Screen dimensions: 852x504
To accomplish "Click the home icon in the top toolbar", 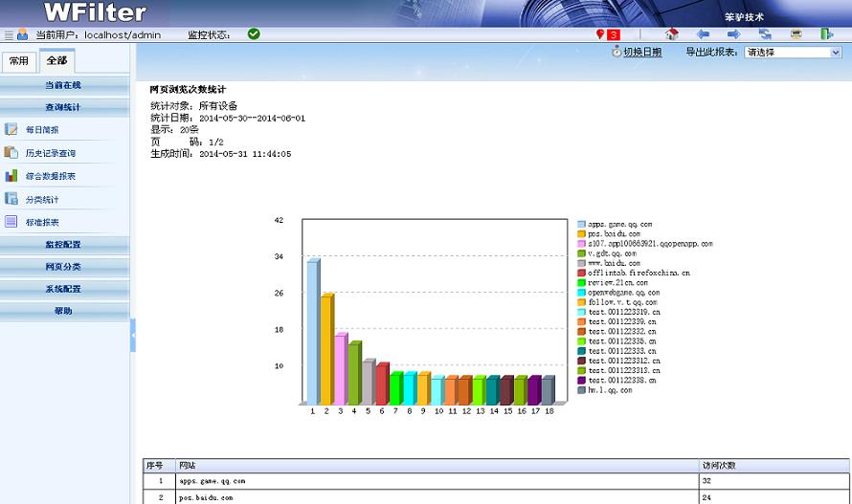I will point(672,34).
